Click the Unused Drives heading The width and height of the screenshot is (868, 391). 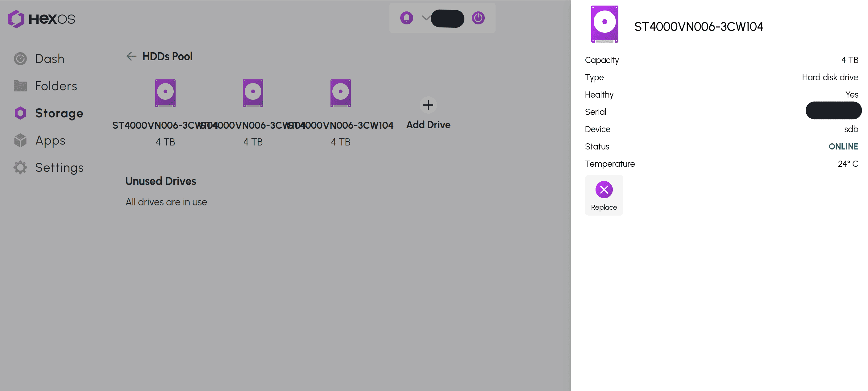click(161, 181)
